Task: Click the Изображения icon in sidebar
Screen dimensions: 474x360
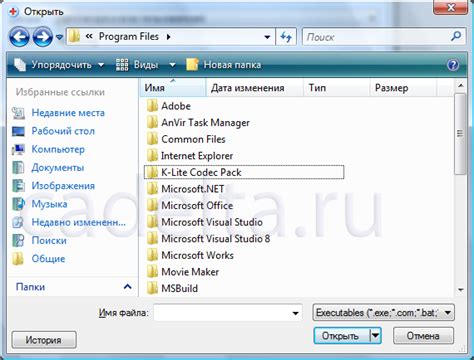Action: pos(18,186)
